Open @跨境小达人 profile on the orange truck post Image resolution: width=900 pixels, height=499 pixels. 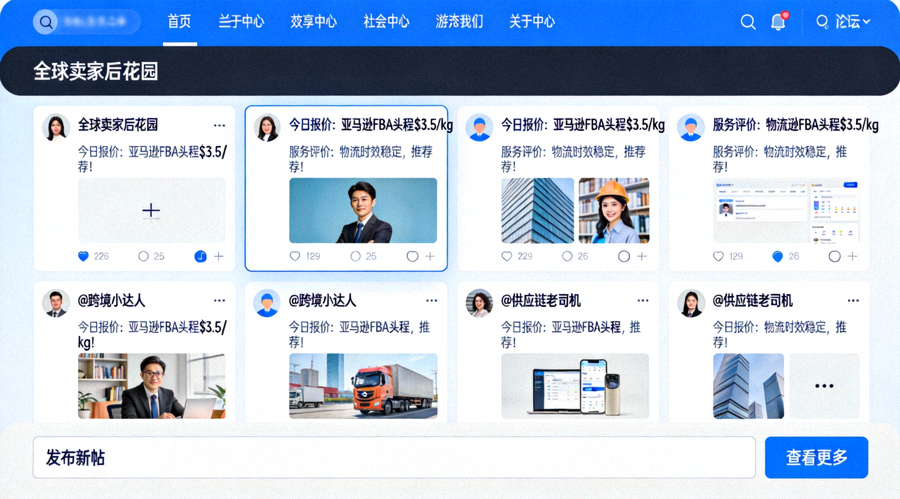[x=322, y=300]
